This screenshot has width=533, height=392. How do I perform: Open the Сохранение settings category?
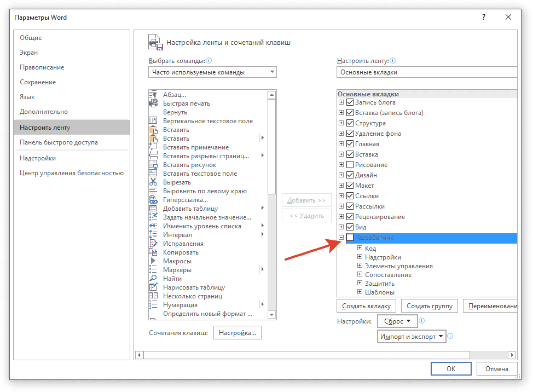72,82
